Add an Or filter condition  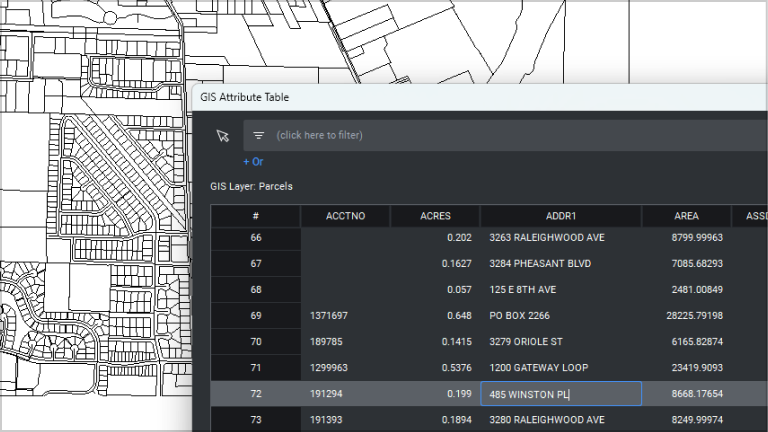point(253,161)
